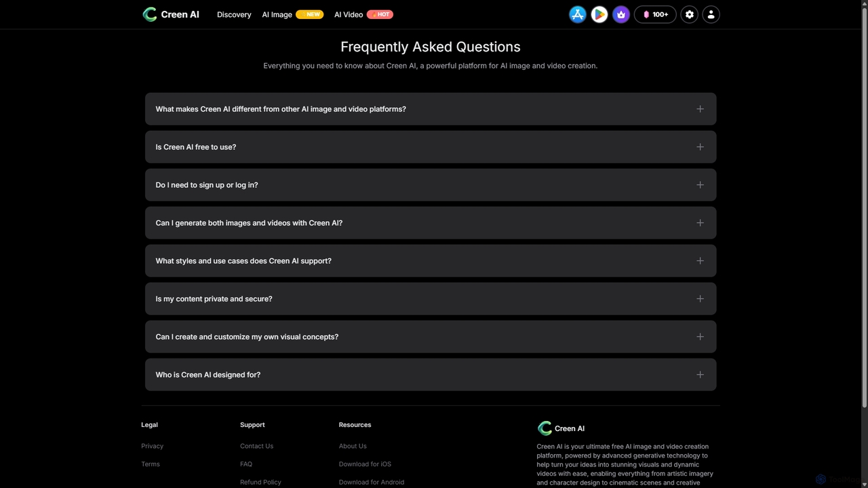Open the FAQ footer link
The image size is (868, 488).
pyautogui.click(x=246, y=464)
